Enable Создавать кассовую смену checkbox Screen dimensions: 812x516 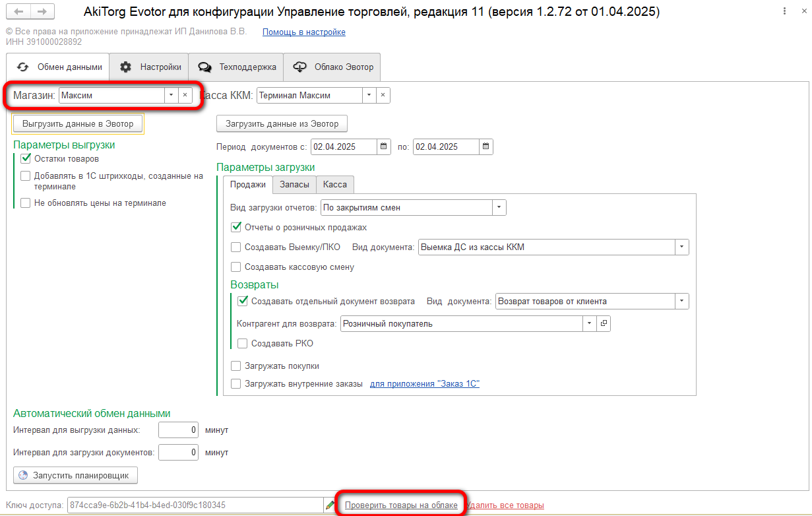[236, 267]
